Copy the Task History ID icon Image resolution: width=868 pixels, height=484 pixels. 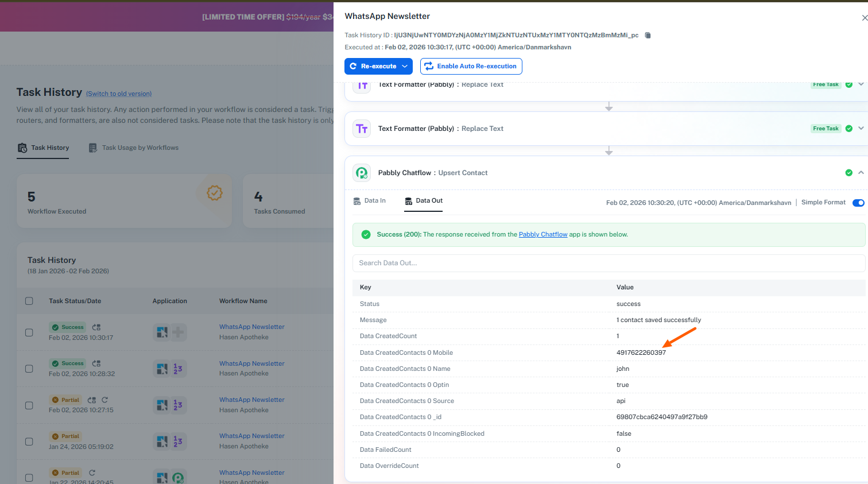pyautogui.click(x=648, y=36)
